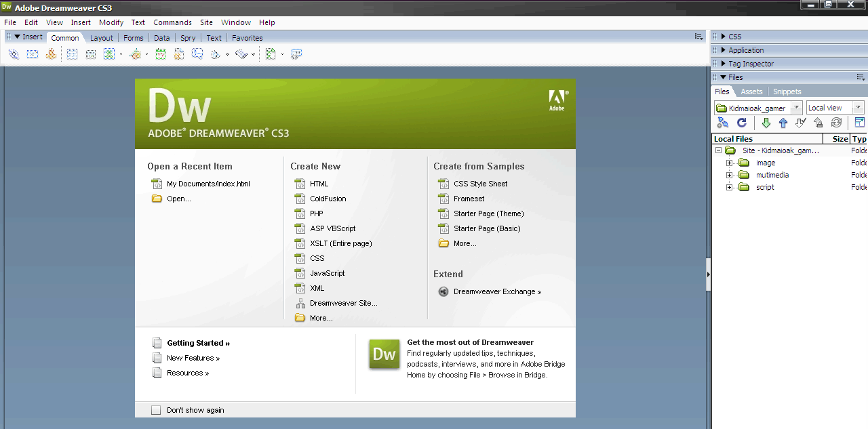Open the Tag Chooser icon
The image size is (868, 429).
tap(296, 54)
